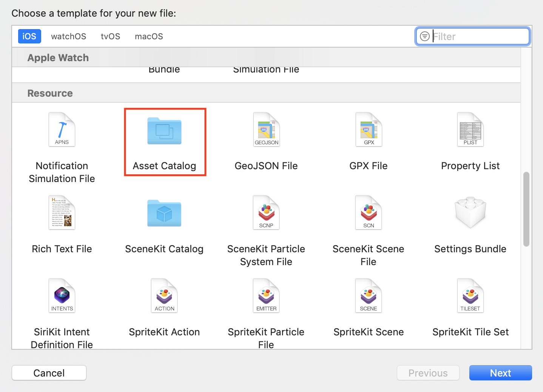This screenshot has width=543, height=392.
Task: Switch to the watchOS platform tab
Action: tap(69, 36)
